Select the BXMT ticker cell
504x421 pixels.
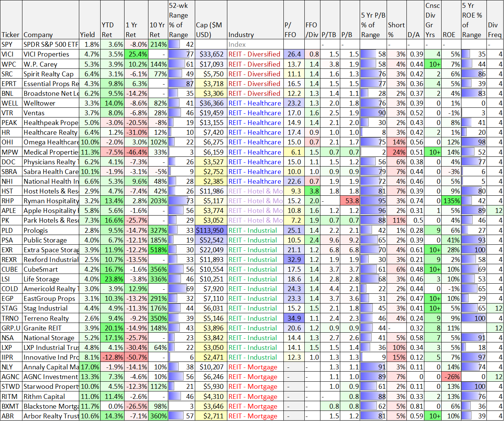tap(11, 406)
